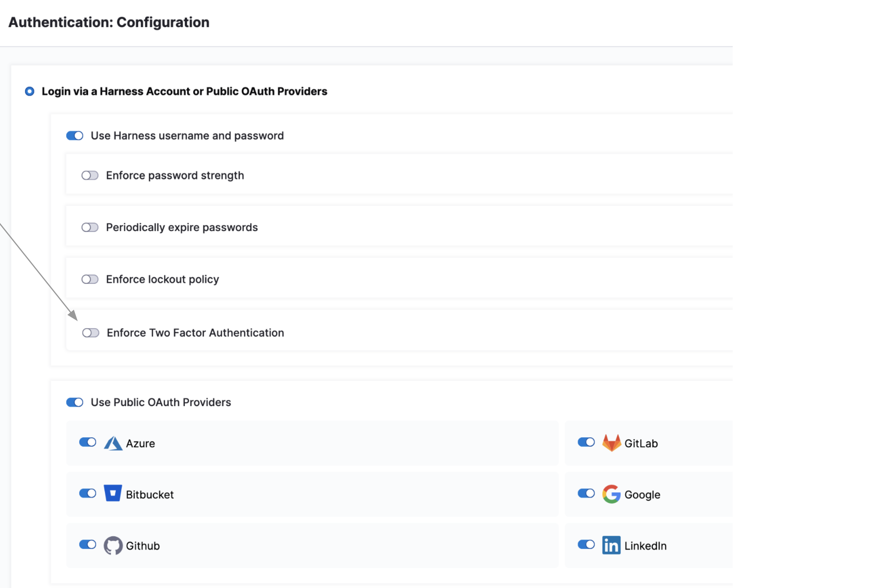
Task: Disable Use Public OAuth Providers toggle
Action: click(x=75, y=402)
